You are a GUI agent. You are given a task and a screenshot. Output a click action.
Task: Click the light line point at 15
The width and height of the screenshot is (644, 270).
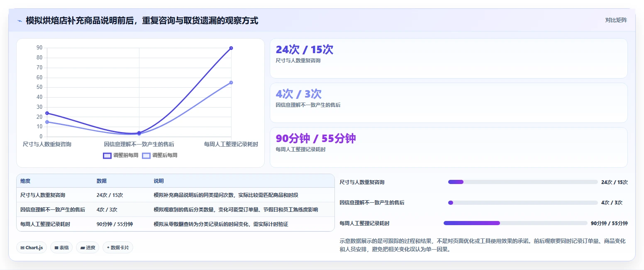click(47, 122)
